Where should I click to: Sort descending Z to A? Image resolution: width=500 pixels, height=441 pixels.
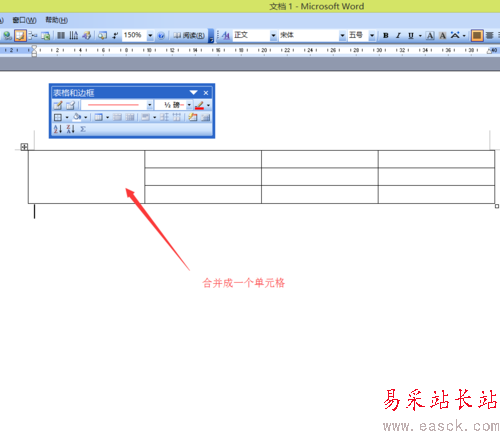[70, 129]
